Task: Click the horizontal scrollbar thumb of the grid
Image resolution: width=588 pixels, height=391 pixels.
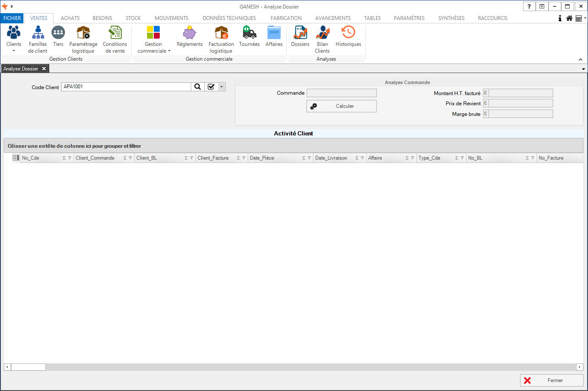Action: tap(28, 367)
